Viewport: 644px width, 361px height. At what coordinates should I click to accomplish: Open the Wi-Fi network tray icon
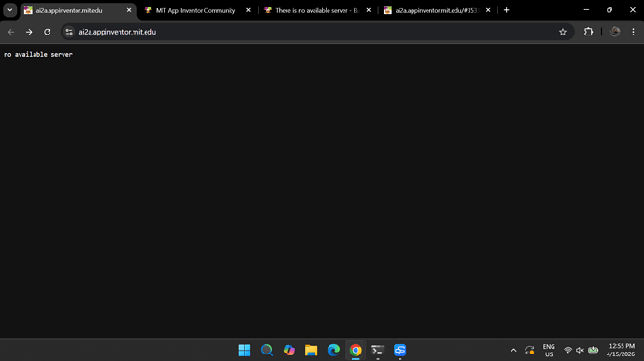tap(568, 351)
